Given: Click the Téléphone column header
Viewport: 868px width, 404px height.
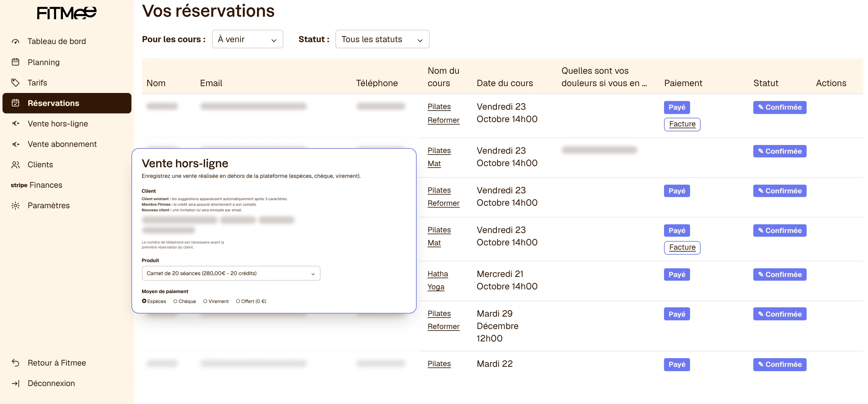Looking at the screenshot, I should point(377,83).
